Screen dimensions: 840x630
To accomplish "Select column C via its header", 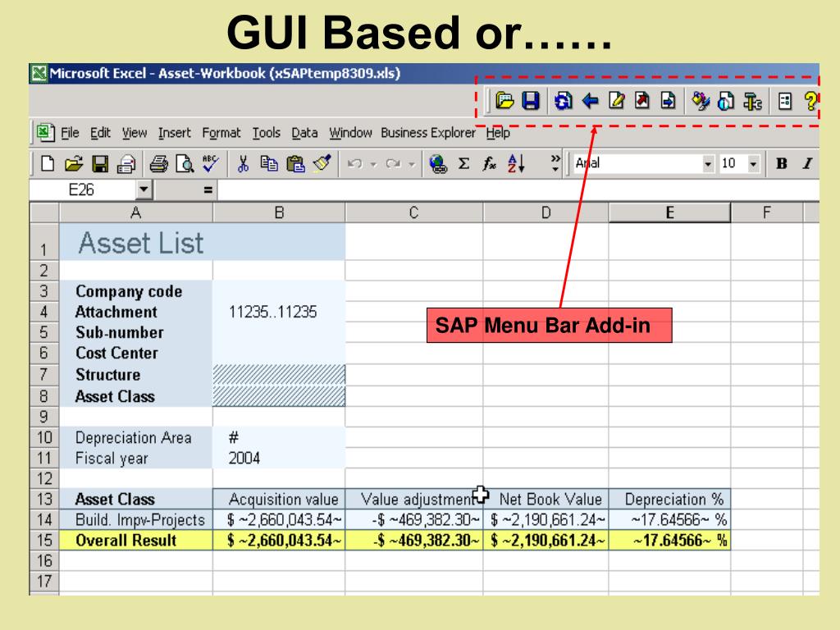I will pos(413,213).
